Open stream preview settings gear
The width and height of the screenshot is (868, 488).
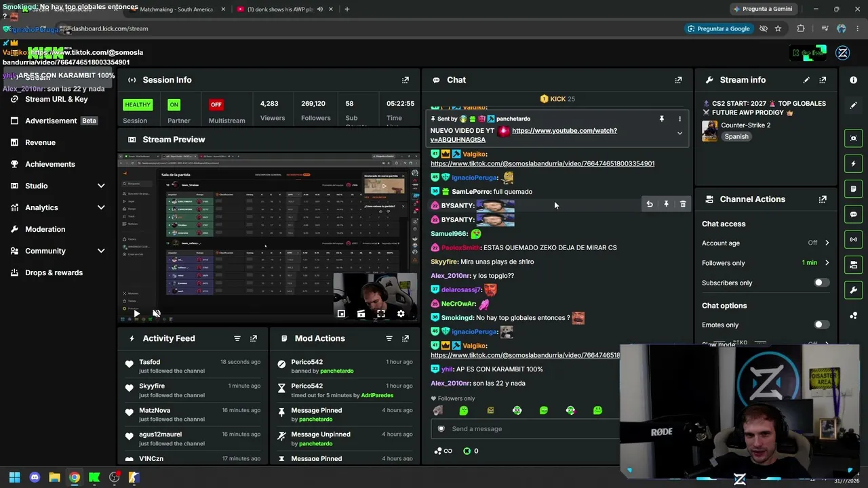click(401, 314)
